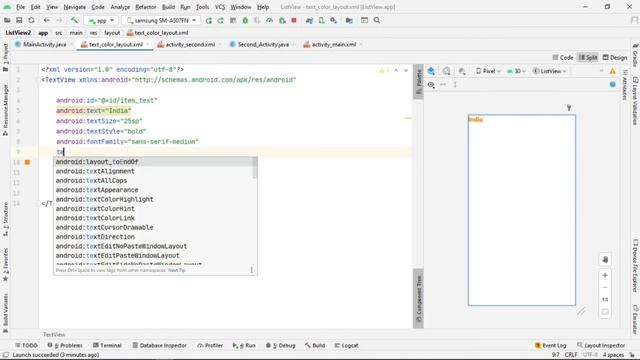640x360 pixels.
Task: Open the Logcat tool window
Action: 347,345
